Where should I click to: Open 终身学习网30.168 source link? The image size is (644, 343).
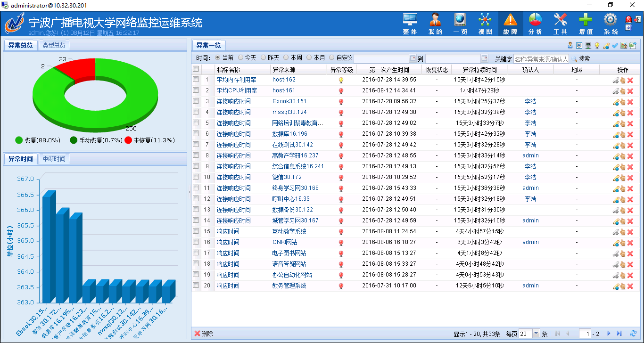[x=296, y=188]
